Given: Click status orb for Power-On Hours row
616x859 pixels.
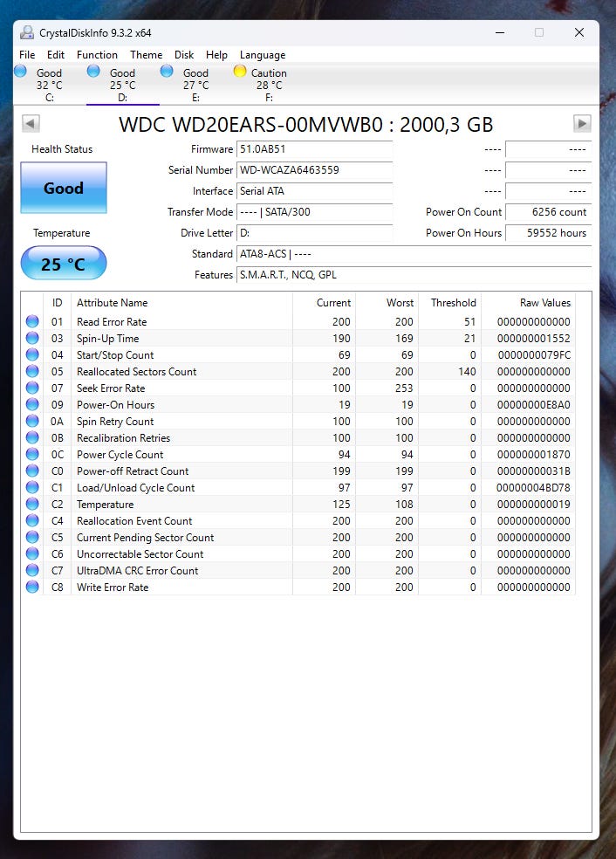Looking at the screenshot, I should (32, 404).
